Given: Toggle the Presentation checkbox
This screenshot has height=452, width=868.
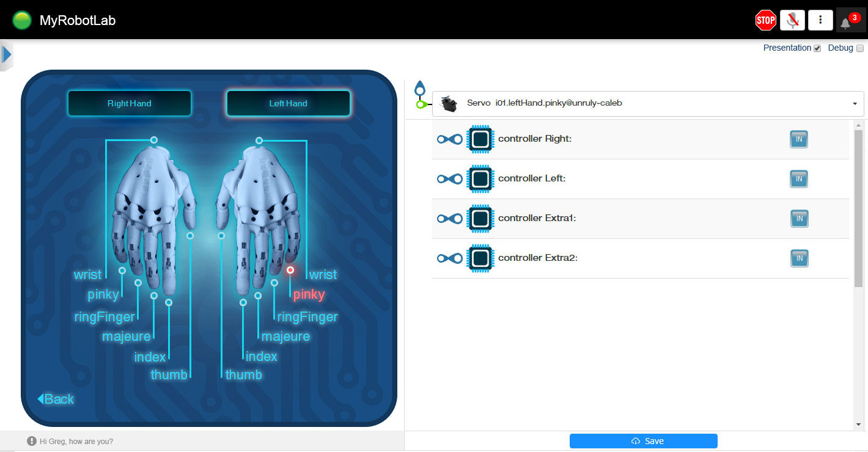Looking at the screenshot, I should pyautogui.click(x=817, y=48).
